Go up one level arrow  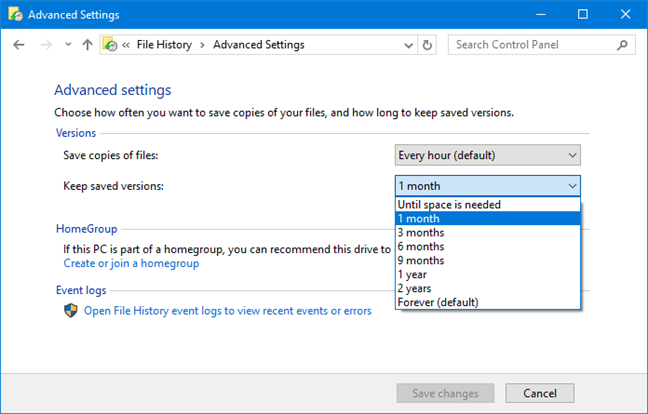click(87, 45)
